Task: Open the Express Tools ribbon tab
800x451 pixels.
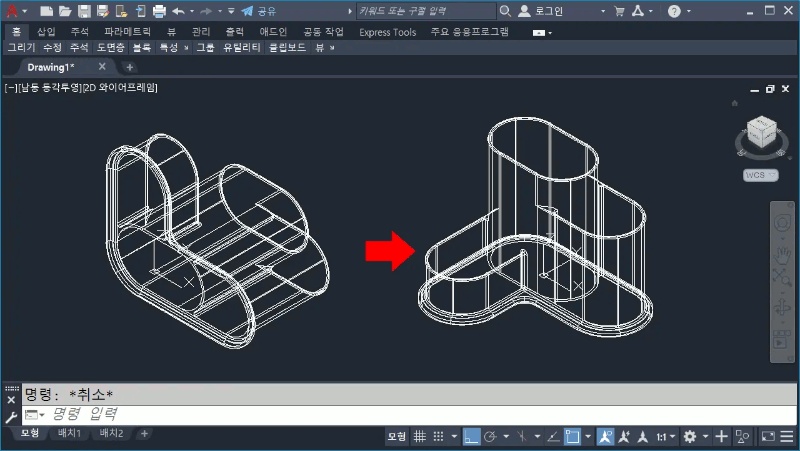Action: point(387,32)
